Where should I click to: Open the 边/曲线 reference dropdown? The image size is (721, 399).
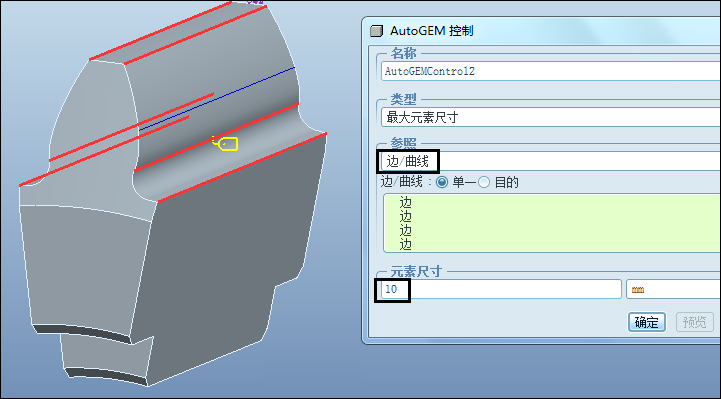click(x=551, y=161)
